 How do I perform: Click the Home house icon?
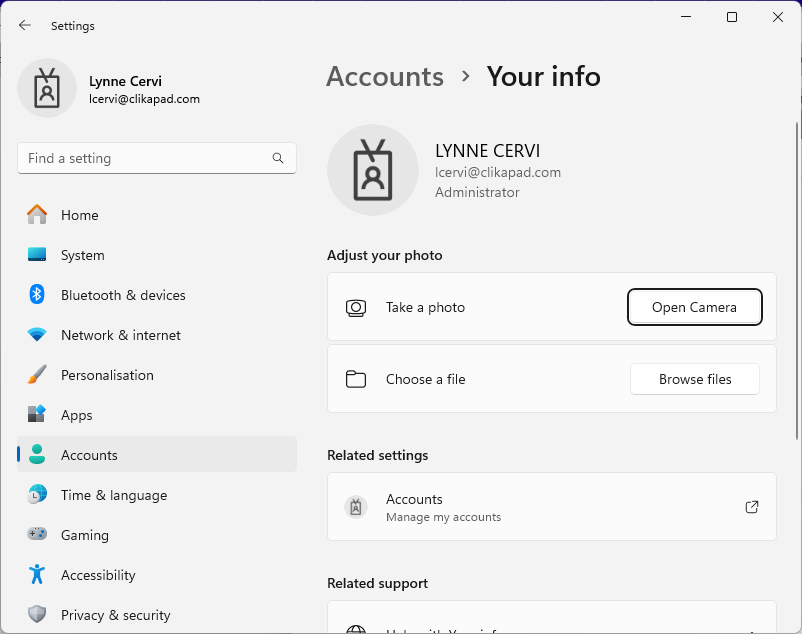tap(37, 215)
